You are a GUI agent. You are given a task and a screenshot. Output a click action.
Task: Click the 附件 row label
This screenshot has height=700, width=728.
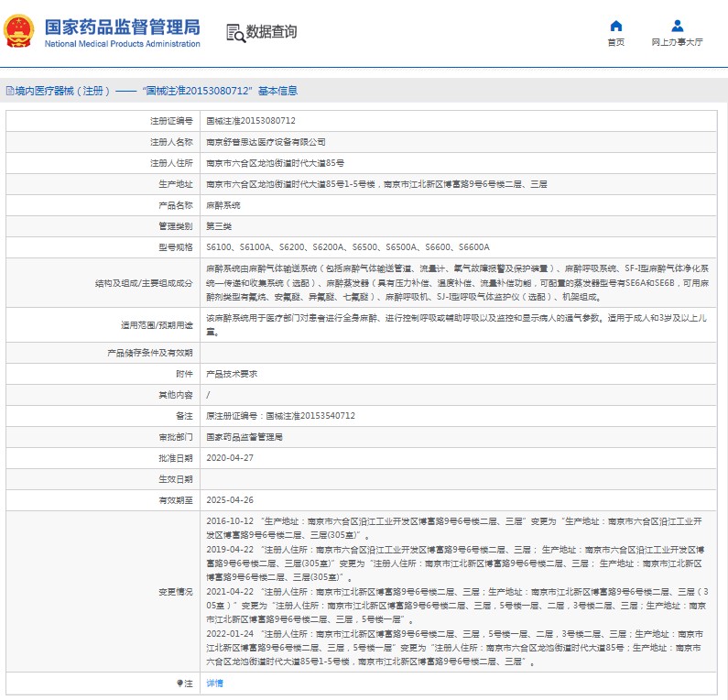click(184, 374)
